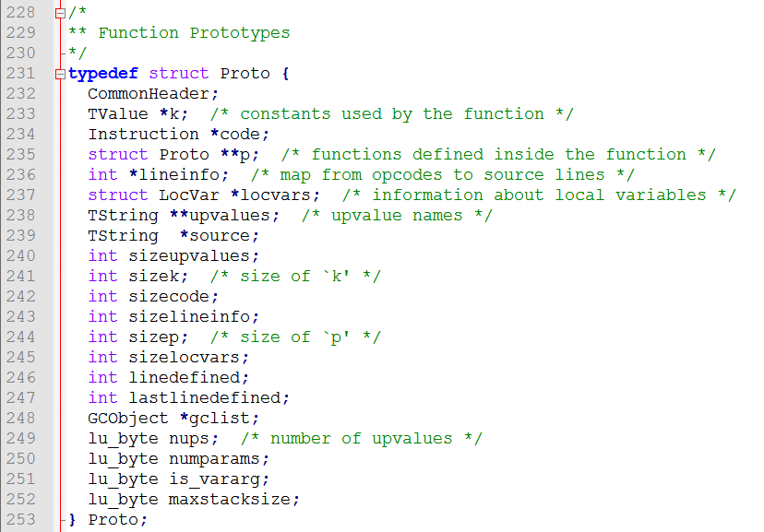Click the Instruction *code declaration
The height and width of the screenshot is (532, 764).
coord(178,135)
